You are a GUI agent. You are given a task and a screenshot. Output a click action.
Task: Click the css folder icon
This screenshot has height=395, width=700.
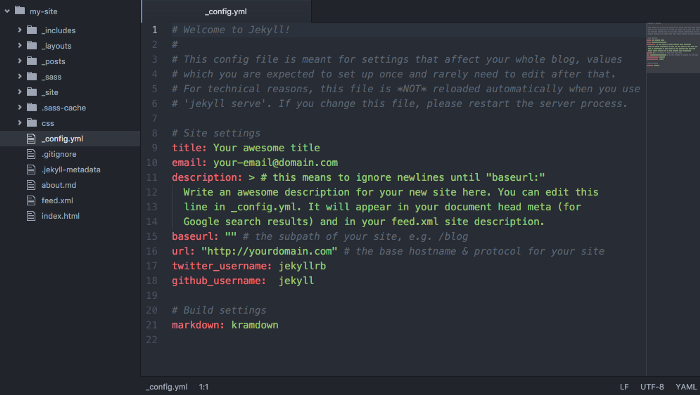(32, 123)
